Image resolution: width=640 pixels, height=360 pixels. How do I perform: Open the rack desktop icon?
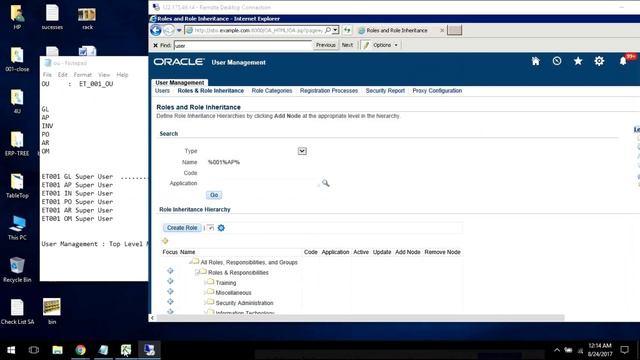coord(87,17)
